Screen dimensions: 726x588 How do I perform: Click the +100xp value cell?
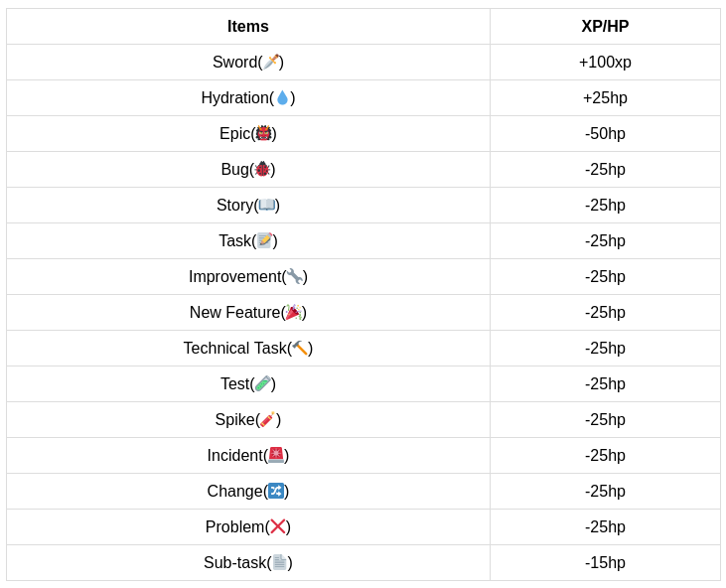[605, 63]
